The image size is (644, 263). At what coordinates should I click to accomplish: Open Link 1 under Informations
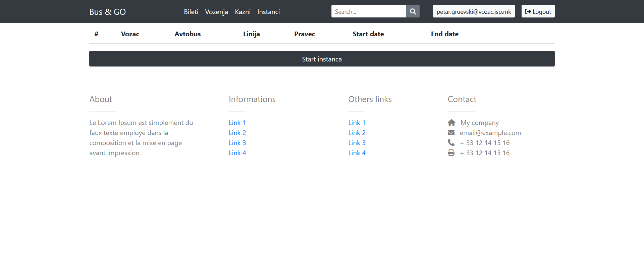coord(237,123)
